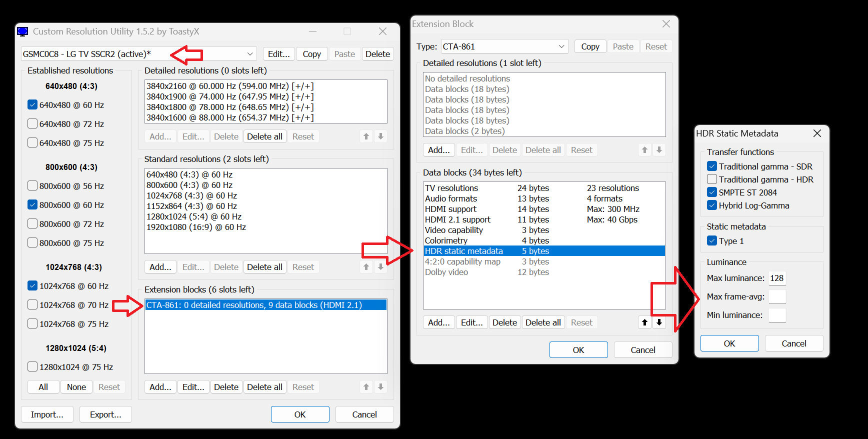The height and width of the screenshot is (439, 868).
Task: Cancel the HDR Static Metadata dialog
Action: click(794, 343)
